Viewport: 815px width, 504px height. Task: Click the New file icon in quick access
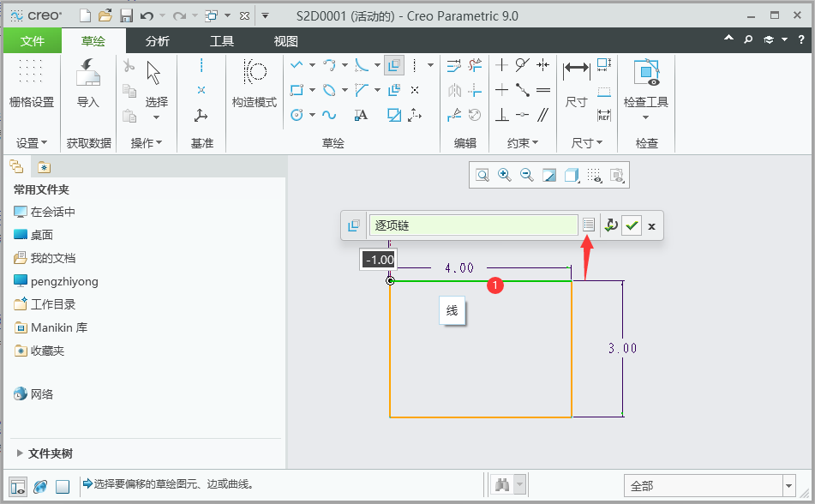pos(85,16)
